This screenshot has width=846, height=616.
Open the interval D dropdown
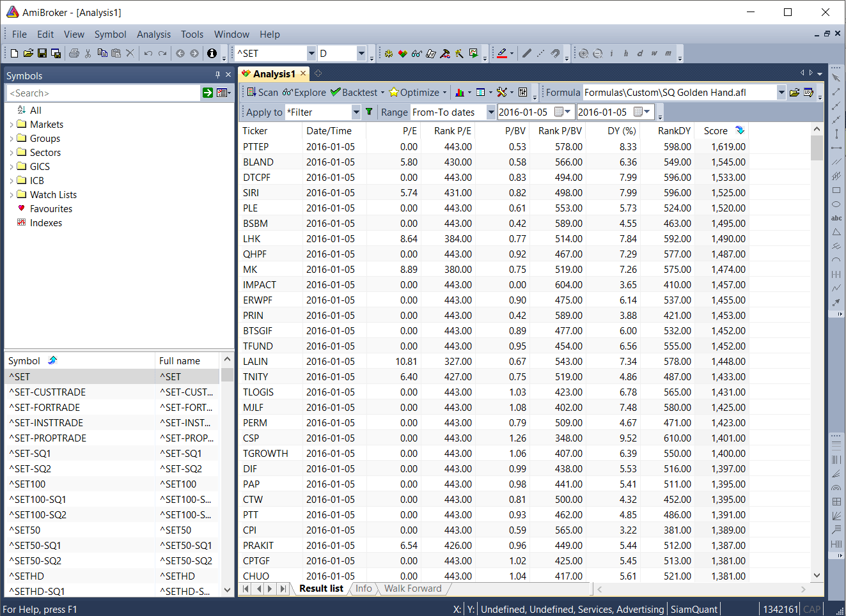361,54
